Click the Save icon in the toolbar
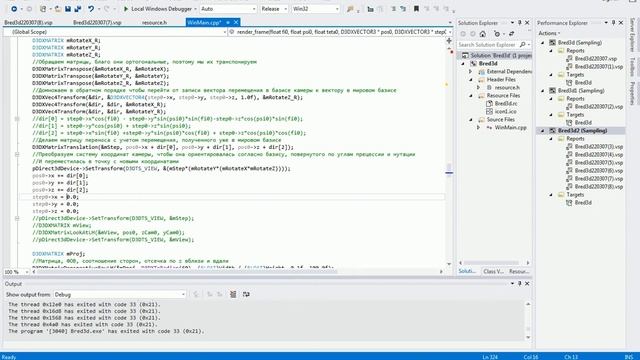Screen dimensions: 640x360 68,9
